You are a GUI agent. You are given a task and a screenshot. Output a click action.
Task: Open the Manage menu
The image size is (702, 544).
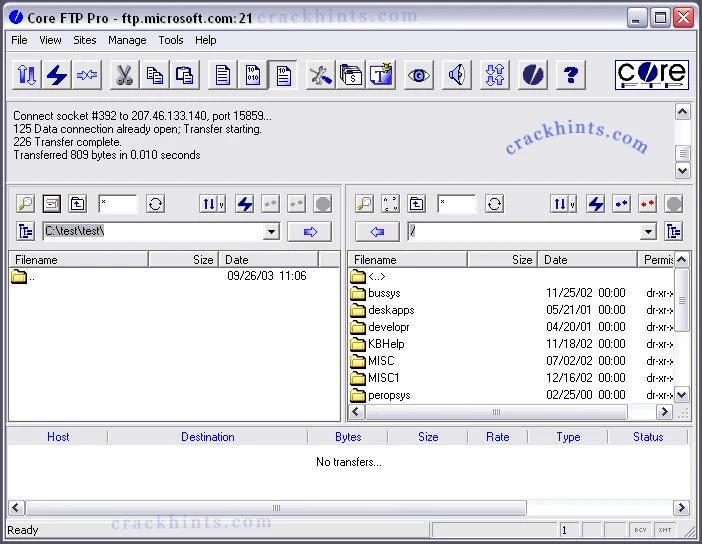pyautogui.click(x=127, y=40)
